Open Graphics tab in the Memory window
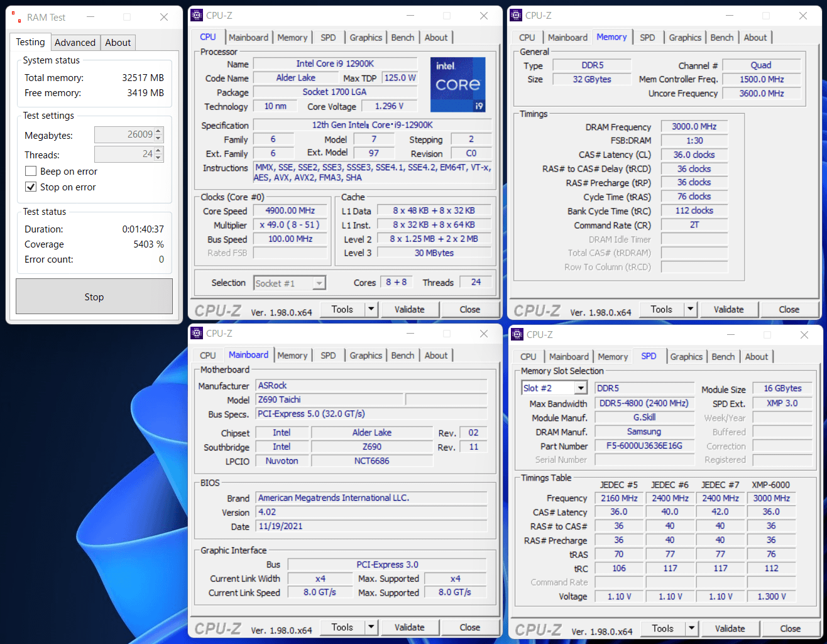Image resolution: width=827 pixels, height=644 pixels. pyautogui.click(x=685, y=38)
